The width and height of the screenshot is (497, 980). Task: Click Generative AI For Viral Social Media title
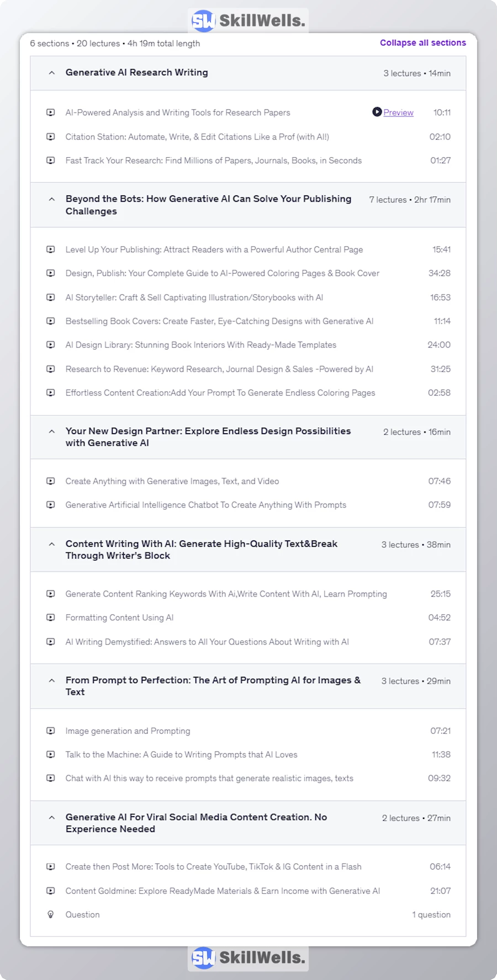pyautogui.click(x=196, y=823)
